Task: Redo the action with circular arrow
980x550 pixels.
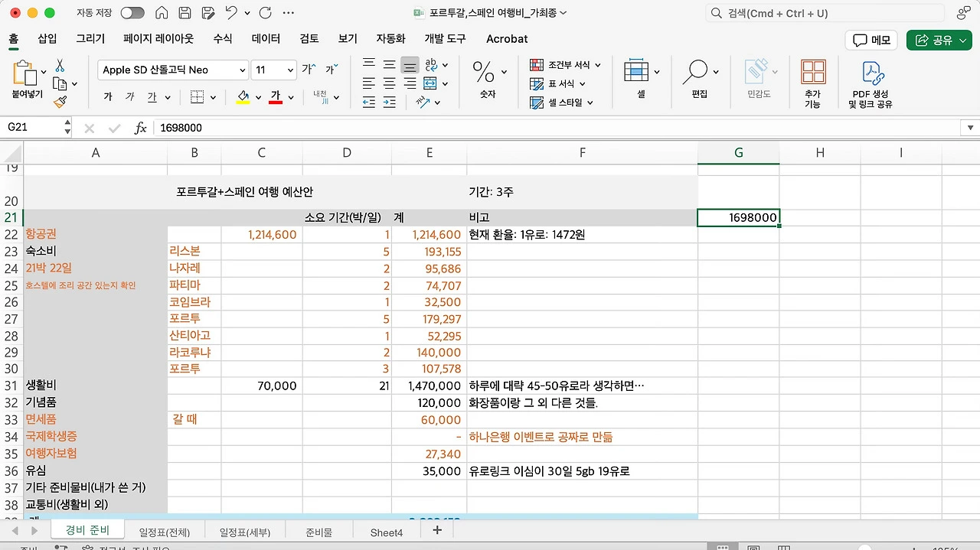Action: pyautogui.click(x=265, y=13)
